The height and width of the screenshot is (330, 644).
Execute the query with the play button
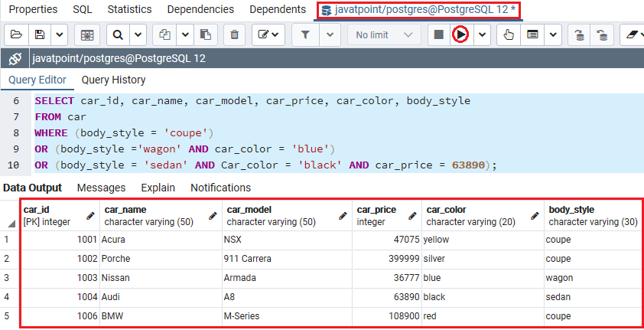[461, 35]
